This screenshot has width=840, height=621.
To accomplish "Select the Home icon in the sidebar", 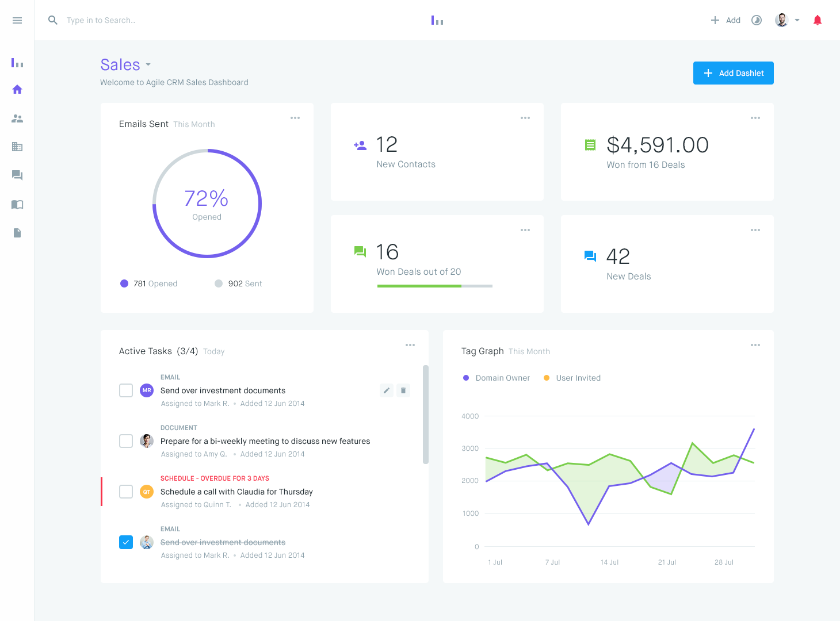I will 17,90.
